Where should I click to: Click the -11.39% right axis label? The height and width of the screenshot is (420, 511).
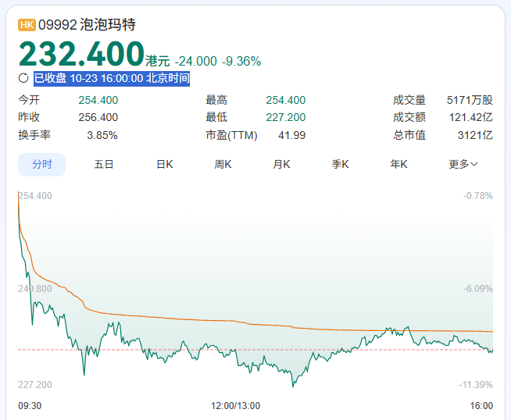[x=476, y=385]
